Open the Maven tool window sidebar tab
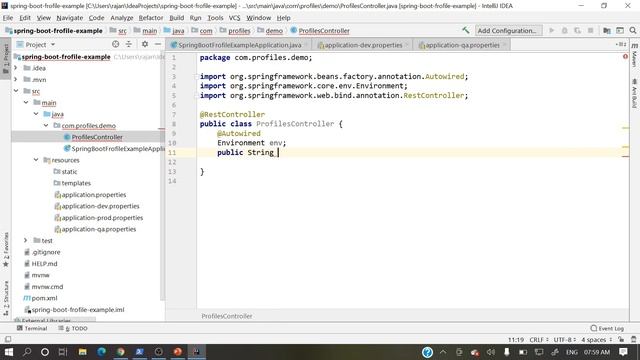 coord(634,55)
